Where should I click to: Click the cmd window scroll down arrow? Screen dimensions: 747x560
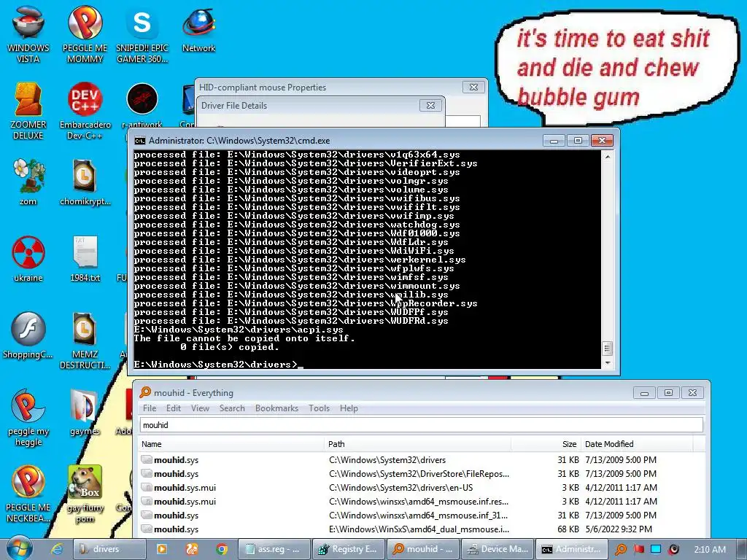(x=608, y=363)
